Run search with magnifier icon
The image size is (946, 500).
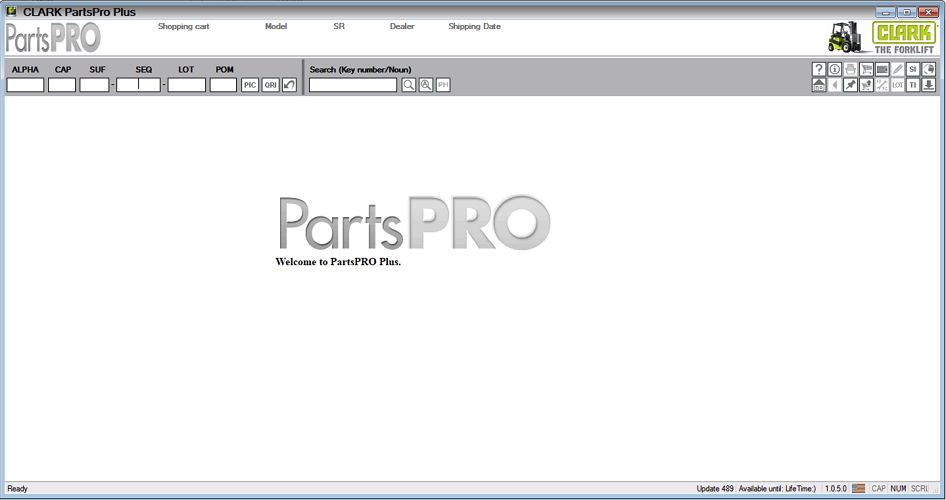(x=408, y=85)
